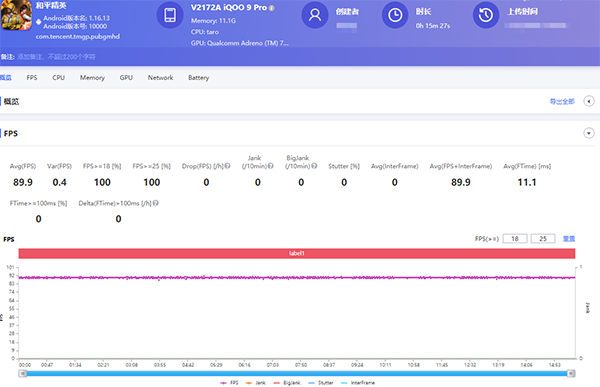
Task: Toggle the InterFrame series in chart legend
Action: [358, 383]
